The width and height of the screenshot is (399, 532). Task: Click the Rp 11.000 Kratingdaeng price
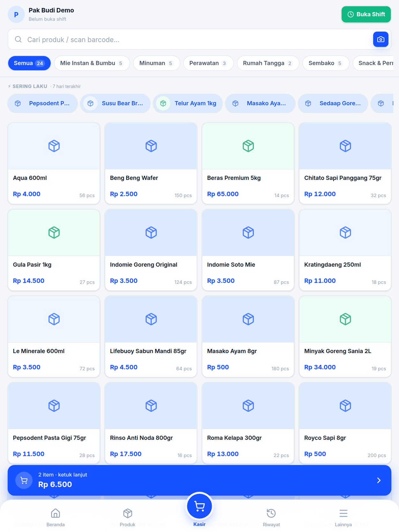(x=320, y=281)
